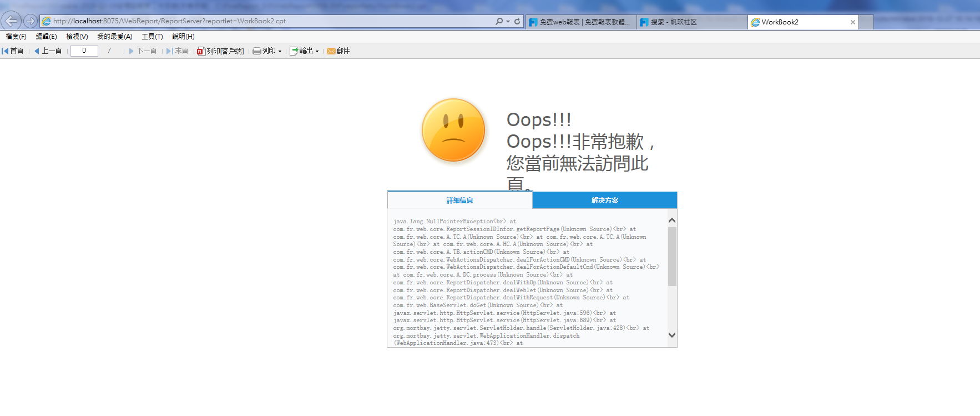Click the stack trace scroll down arrow
Screen dimensions: 980x416
(672, 335)
